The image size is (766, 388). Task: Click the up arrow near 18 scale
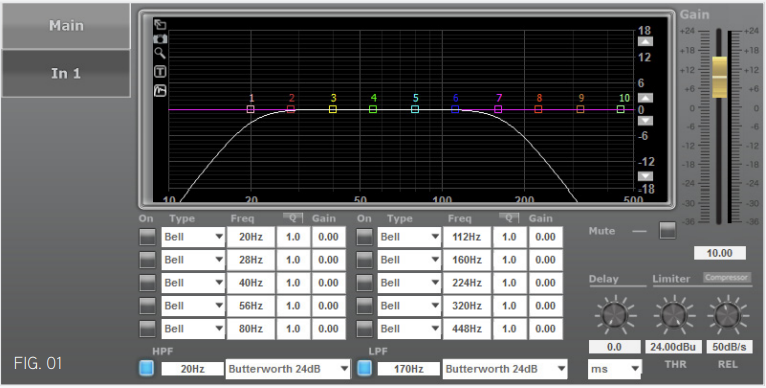click(645, 42)
